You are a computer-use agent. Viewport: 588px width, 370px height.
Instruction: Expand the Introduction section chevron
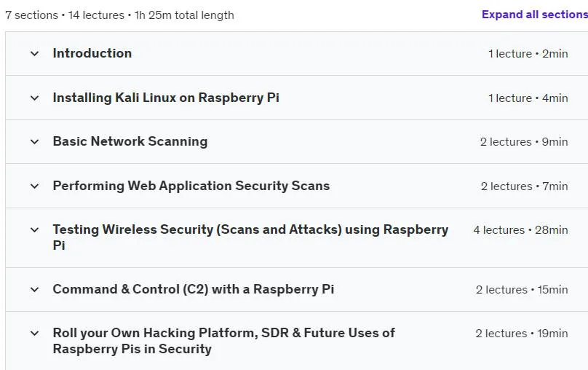pos(34,54)
